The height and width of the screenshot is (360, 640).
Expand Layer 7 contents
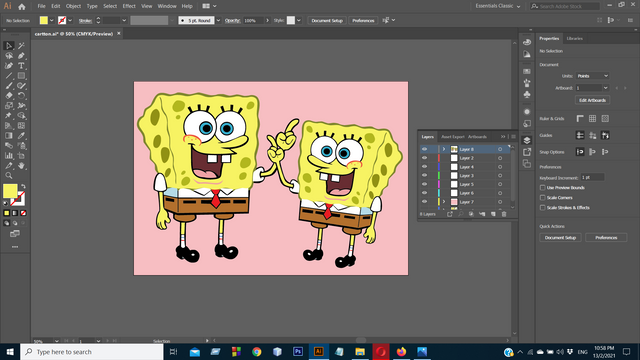[x=444, y=202]
